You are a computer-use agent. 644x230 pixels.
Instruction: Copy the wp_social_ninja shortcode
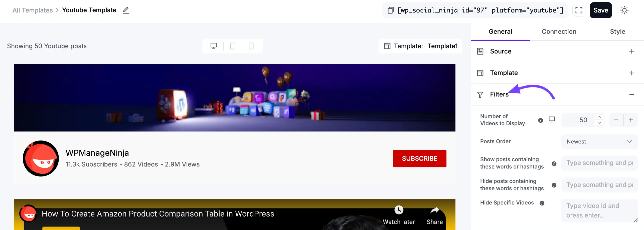(x=390, y=10)
